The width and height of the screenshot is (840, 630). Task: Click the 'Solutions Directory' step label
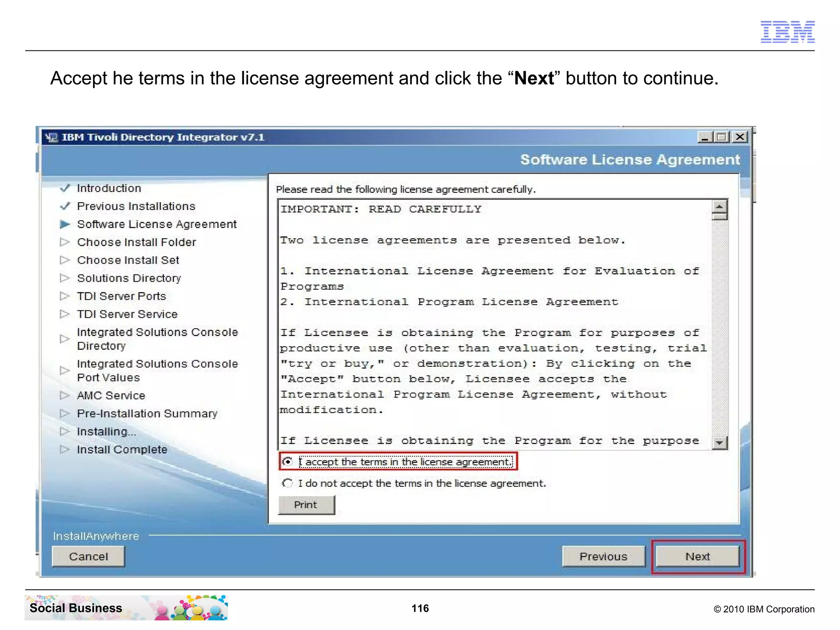coord(129,278)
